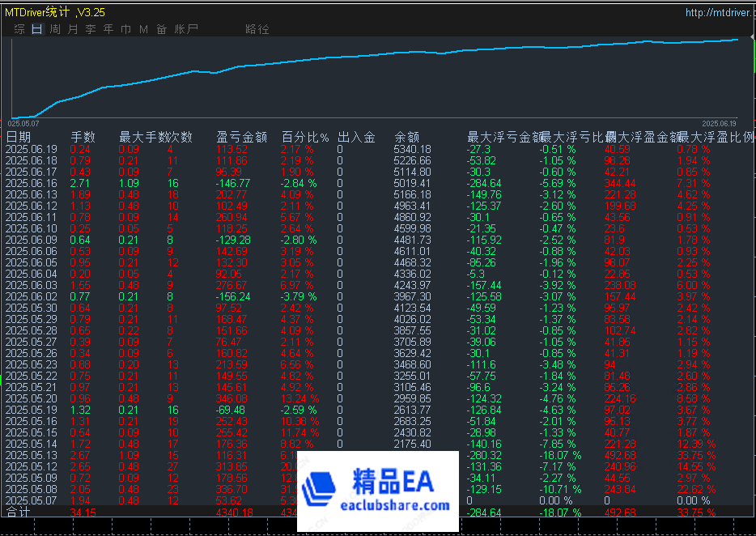Click the 合计 total row label
The image size is (756, 536).
tap(19, 512)
